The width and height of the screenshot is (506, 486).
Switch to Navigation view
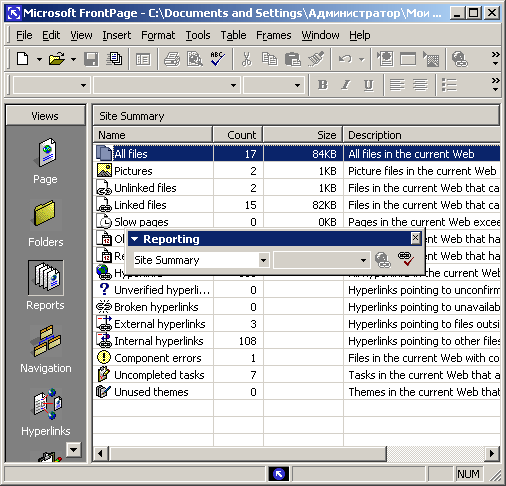pos(46,349)
